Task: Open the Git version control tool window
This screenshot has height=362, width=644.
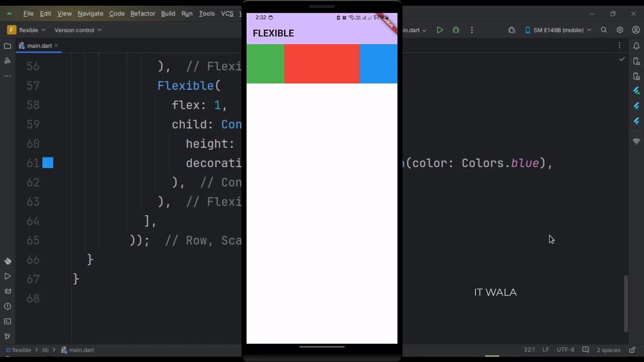Action: [8, 336]
